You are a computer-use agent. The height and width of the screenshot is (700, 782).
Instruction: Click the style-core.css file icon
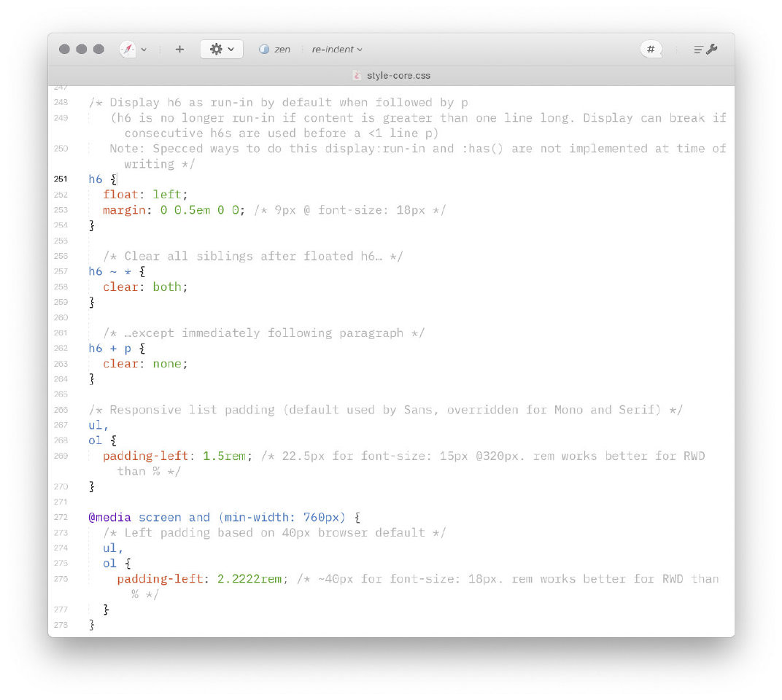pos(357,75)
